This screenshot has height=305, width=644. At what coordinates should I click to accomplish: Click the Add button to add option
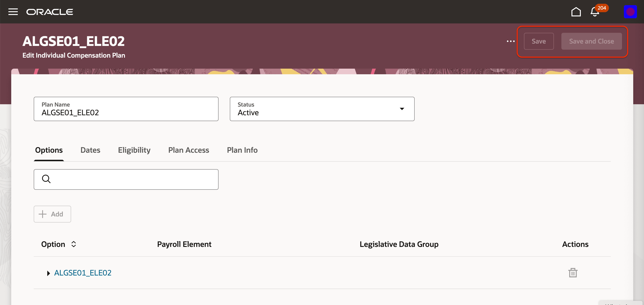pyautogui.click(x=52, y=214)
